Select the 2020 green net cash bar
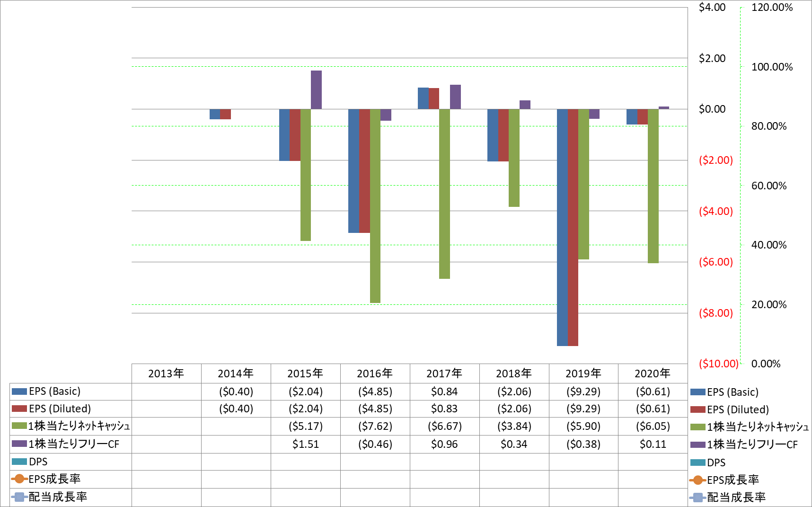The width and height of the screenshot is (812, 507). (653, 186)
